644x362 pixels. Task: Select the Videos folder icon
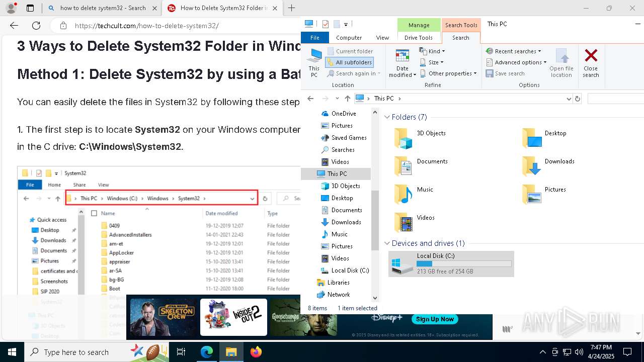[403, 222]
